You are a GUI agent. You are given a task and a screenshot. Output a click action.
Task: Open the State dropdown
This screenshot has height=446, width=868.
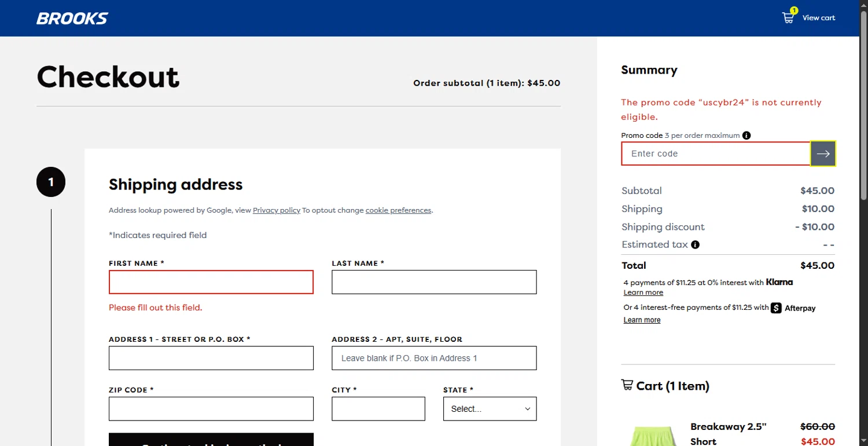coord(490,408)
